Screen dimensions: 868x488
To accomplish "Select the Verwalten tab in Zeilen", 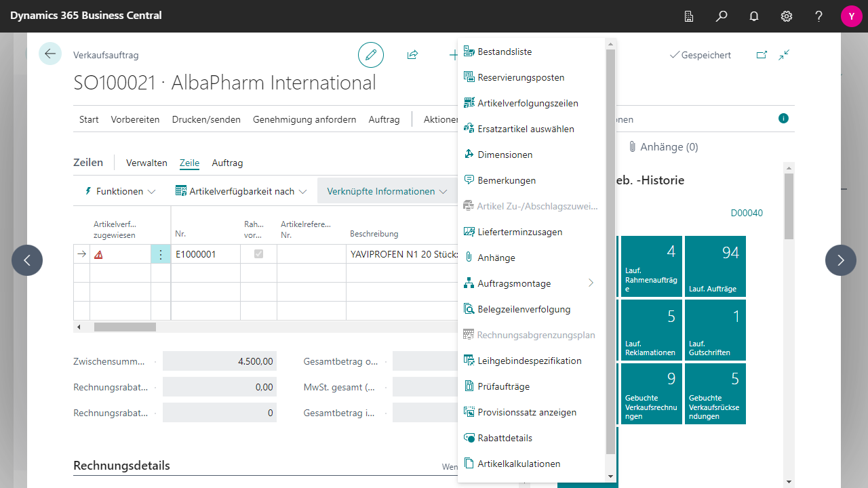I will point(146,163).
